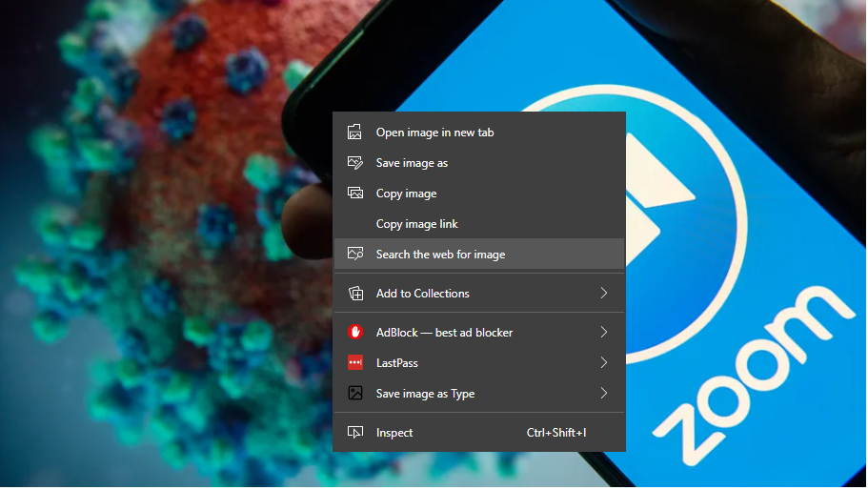Click the Search the web for image icon
The height and width of the screenshot is (490, 868).
pyautogui.click(x=354, y=255)
